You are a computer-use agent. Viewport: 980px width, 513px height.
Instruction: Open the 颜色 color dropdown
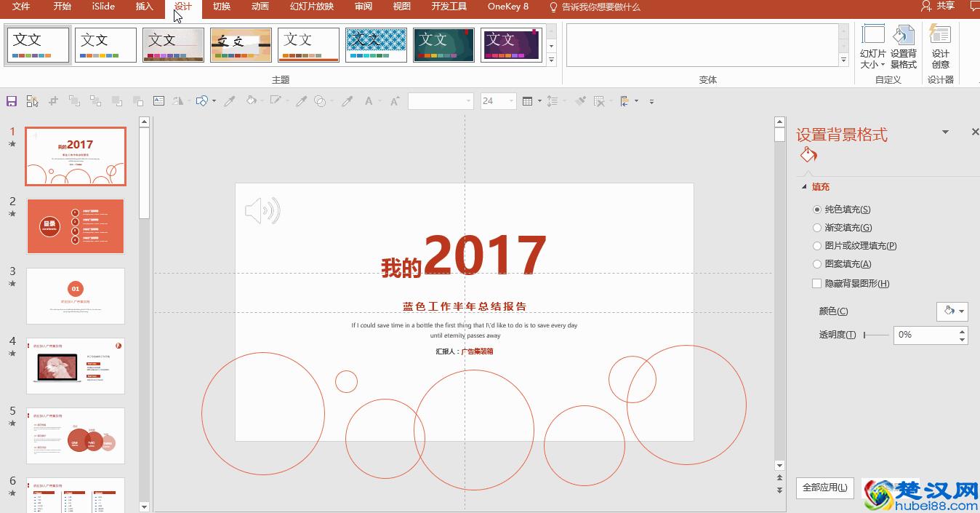click(x=952, y=311)
